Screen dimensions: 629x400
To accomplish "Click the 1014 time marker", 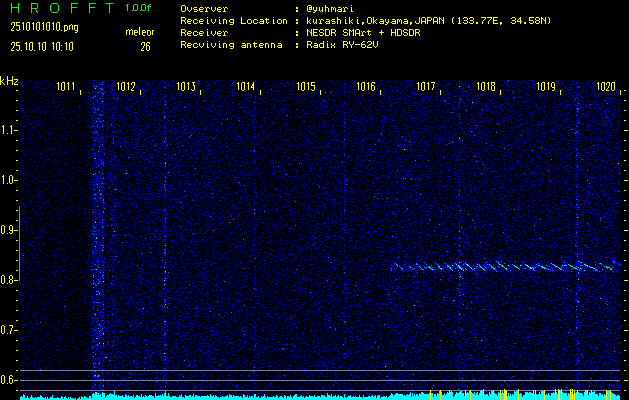I will (246, 86).
